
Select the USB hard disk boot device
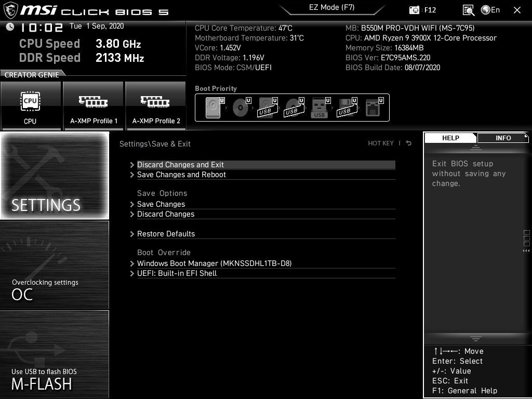click(x=268, y=108)
